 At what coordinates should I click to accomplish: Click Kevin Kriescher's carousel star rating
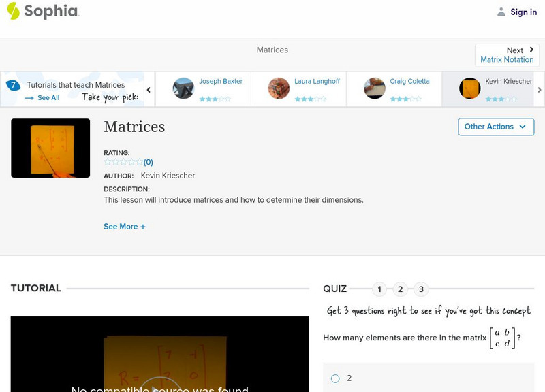click(501, 99)
